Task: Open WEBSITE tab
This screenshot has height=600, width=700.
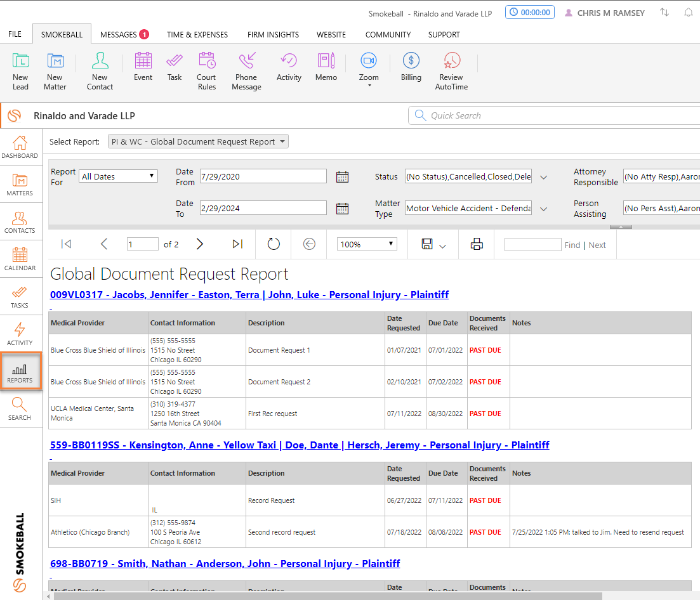Action: coord(331,34)
